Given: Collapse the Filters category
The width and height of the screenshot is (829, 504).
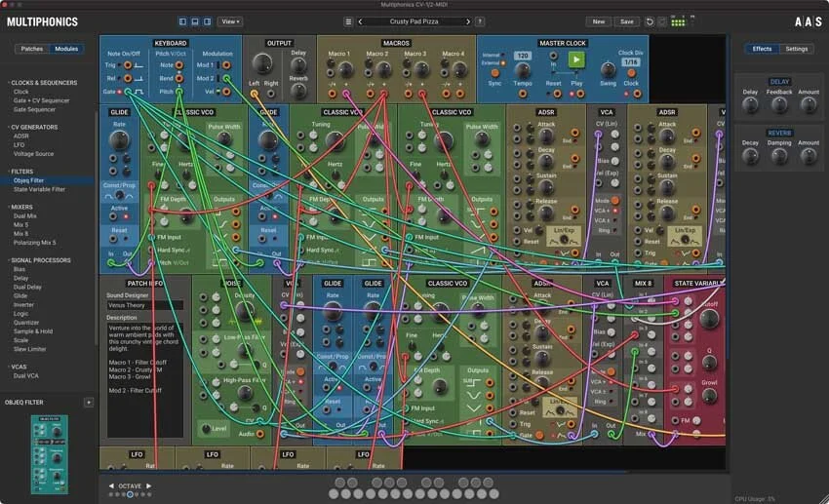Looking at the screenshot, I should click(21, 172).
